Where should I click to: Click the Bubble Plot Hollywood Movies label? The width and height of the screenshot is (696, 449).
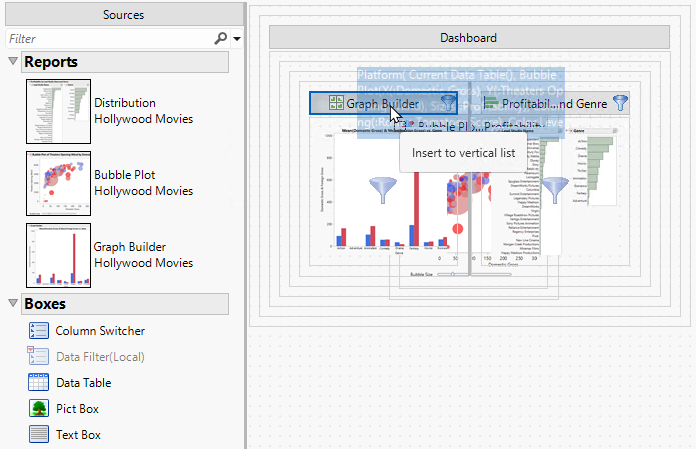pos(143,183)
